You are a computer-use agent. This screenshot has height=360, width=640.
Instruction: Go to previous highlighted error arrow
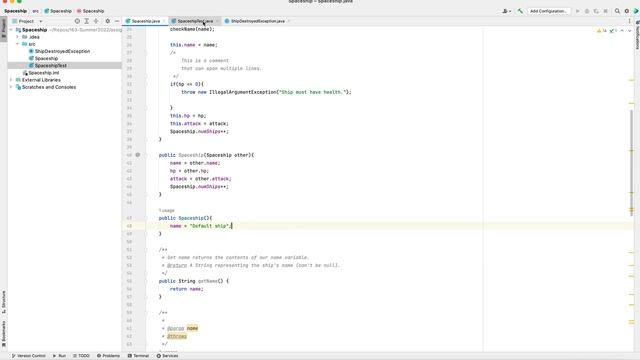[622, 31]
